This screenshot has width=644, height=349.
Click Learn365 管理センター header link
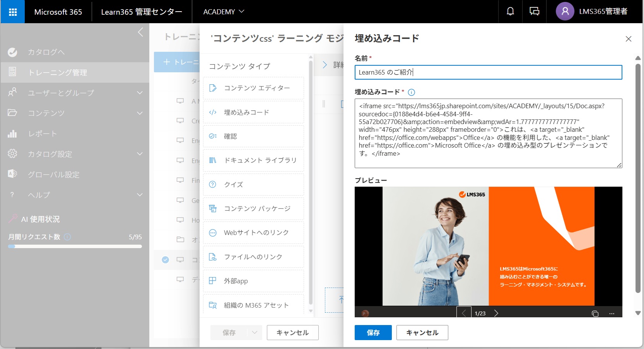(x=142, y=12)
